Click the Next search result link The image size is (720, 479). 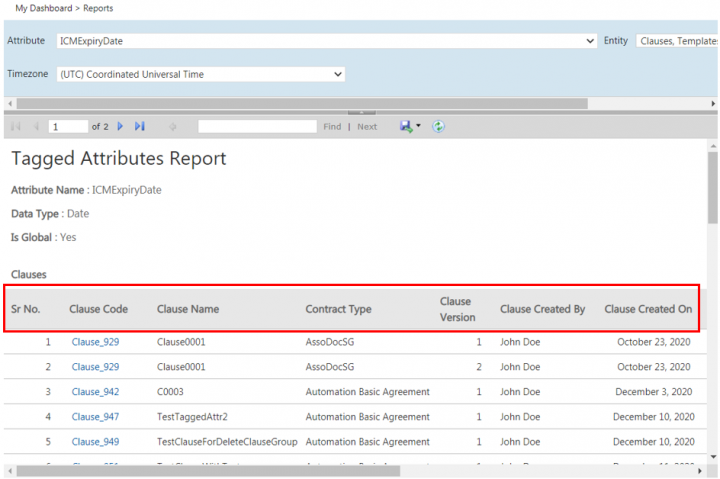(367, 127)
